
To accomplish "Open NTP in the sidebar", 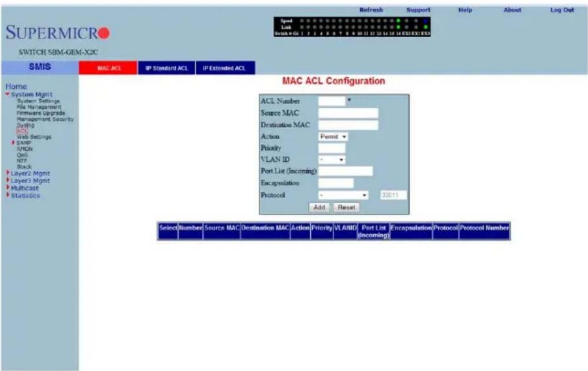I will click(22, 160).
